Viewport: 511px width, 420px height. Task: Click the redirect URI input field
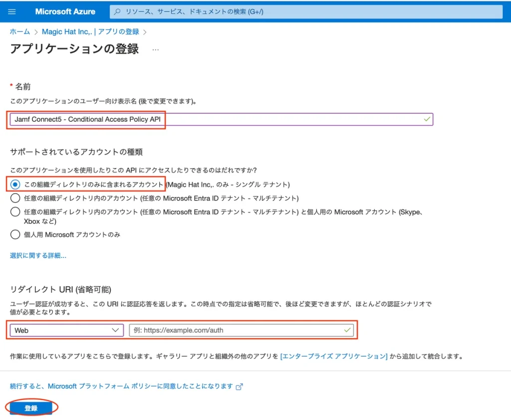[241, 330]
